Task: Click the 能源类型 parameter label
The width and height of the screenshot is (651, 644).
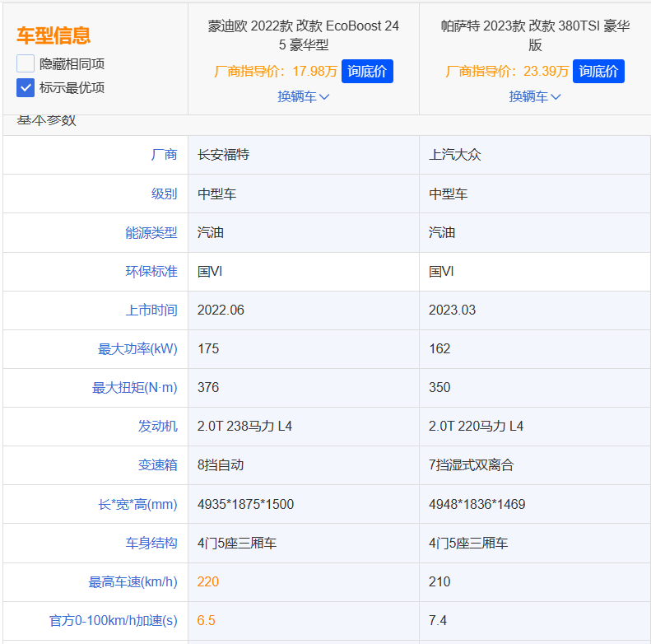Action: (x=151, y=233)
